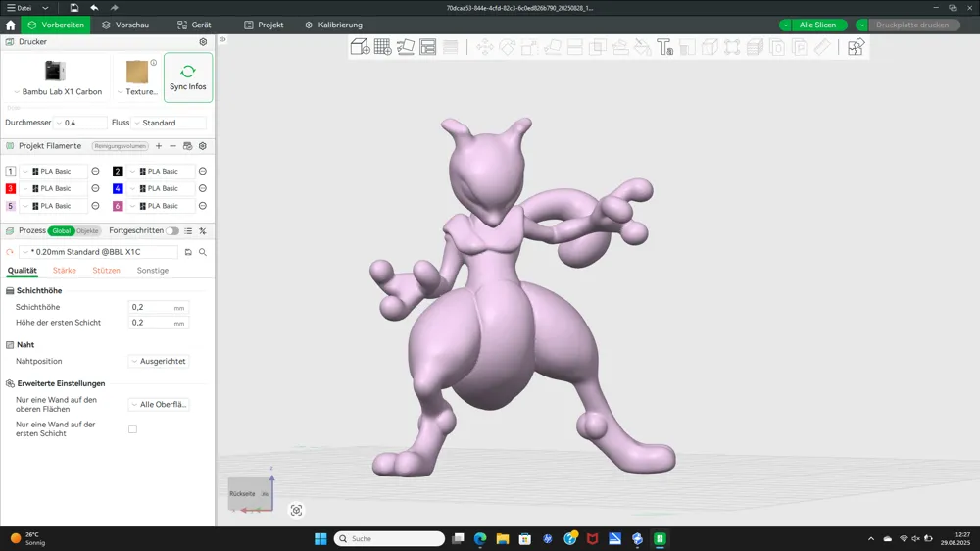Open filament 3 PLA Basic dropdown
The width and height of the screenshot is (980, 551).
point(54,188)
